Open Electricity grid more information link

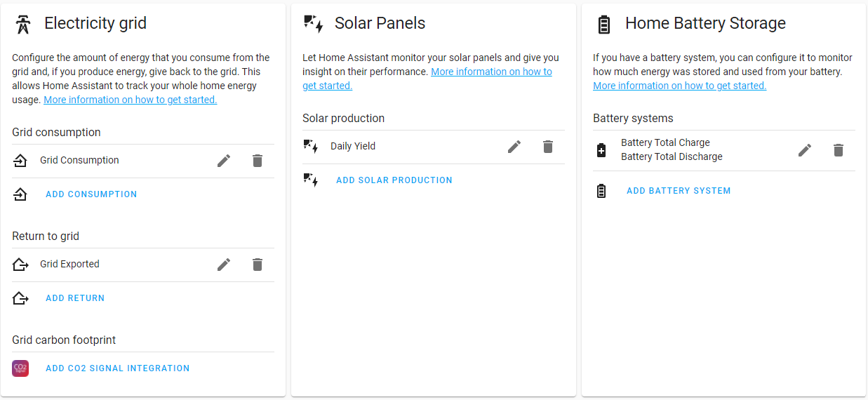[x=130, y=100]
